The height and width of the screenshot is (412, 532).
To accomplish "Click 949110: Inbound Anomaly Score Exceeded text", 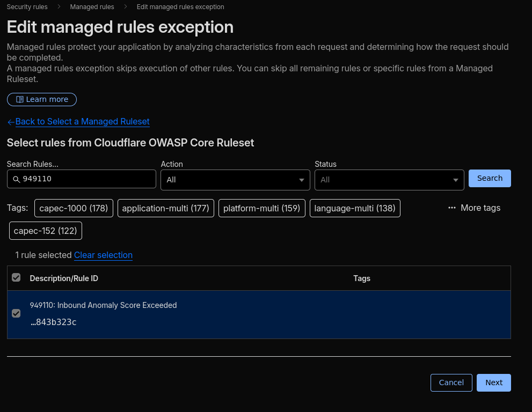I will (x=103, y=305).
